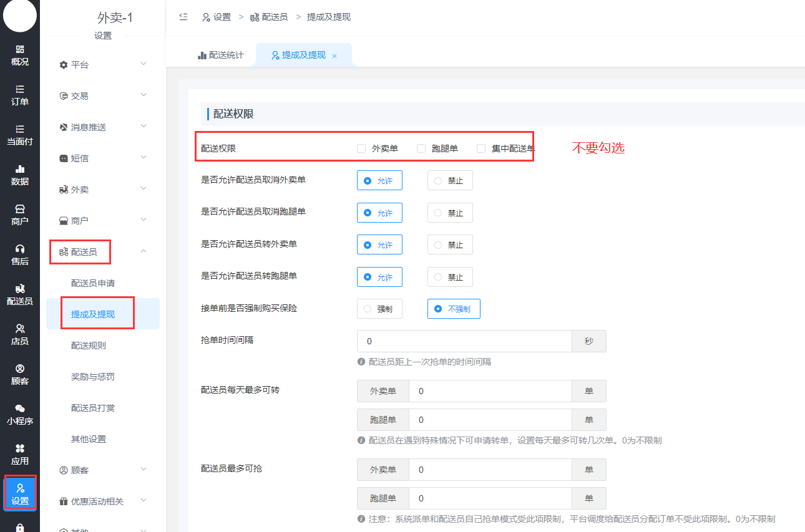This screenshot has height=532, width=805.
Task: Expand the 外卖 menu chevron
Action: click(x=144, y=189)
